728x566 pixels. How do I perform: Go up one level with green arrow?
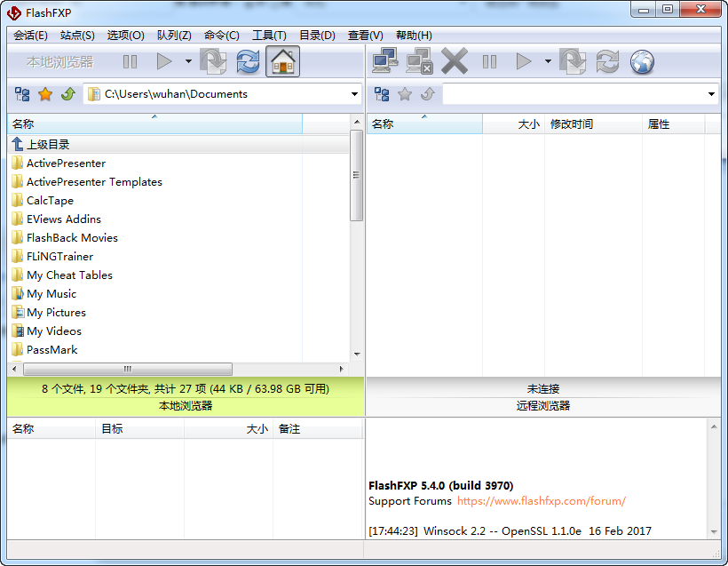(x=67, y=94)
